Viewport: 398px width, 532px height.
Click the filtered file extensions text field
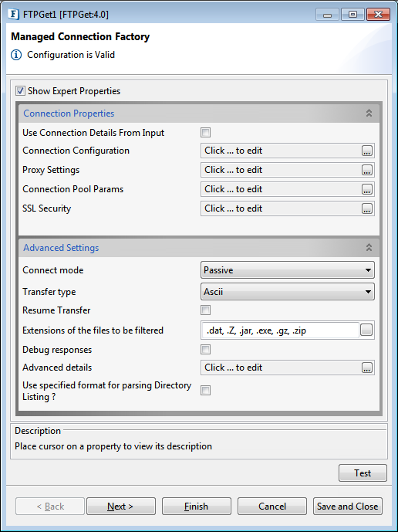click(x=280, y=330)
